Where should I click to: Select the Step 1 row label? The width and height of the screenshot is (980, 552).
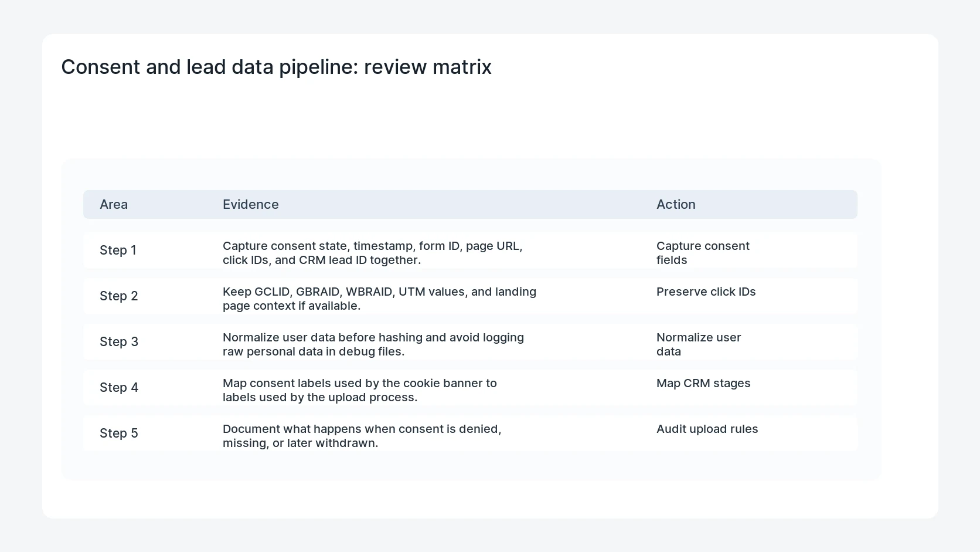[118, 250]
